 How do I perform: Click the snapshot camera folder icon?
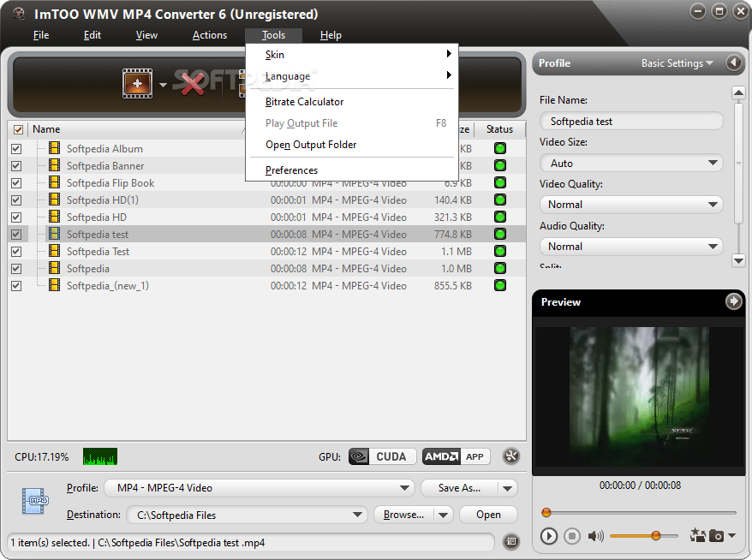[x=716, y=535]
